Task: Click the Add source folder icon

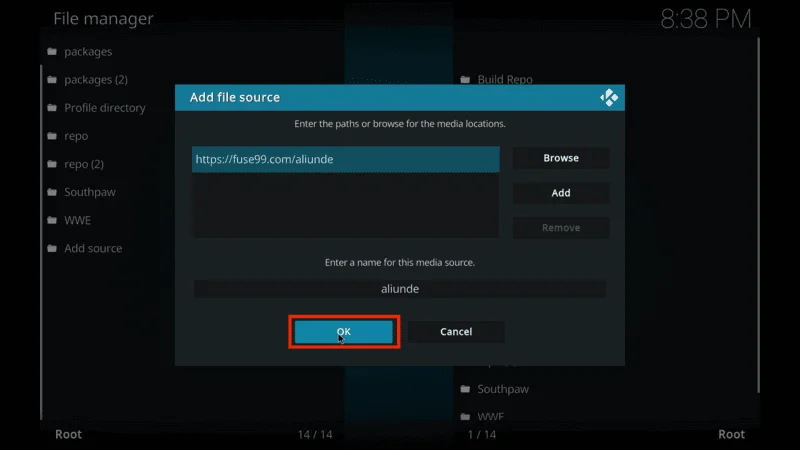Action: (52, 248)
